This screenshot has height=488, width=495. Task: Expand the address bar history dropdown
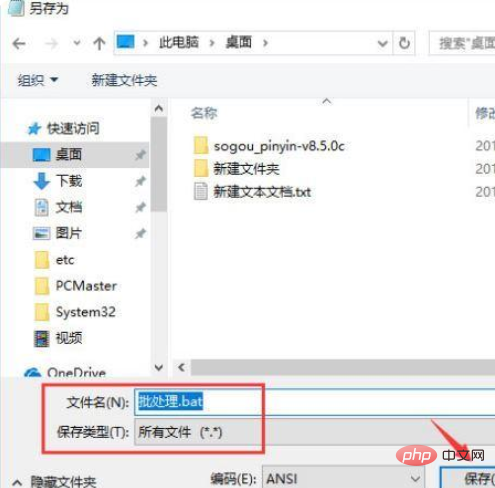coord(382,43)
